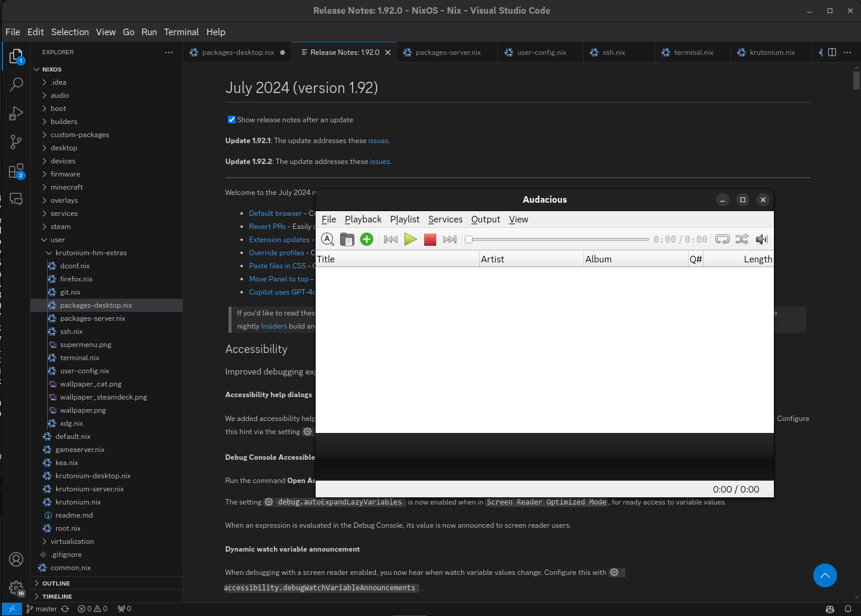Follow the Default browser link
The image size is (861, 616).
pos(276,213)
